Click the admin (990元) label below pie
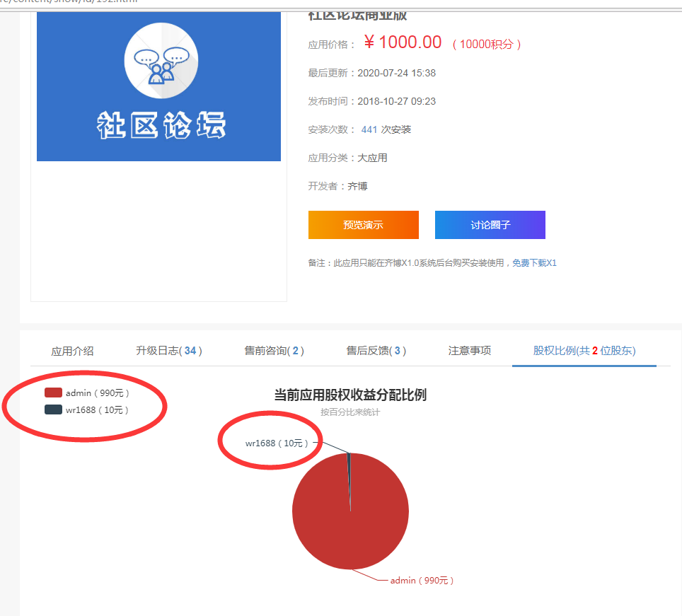This screenshot has height=616, width=682. pos(422,581)
